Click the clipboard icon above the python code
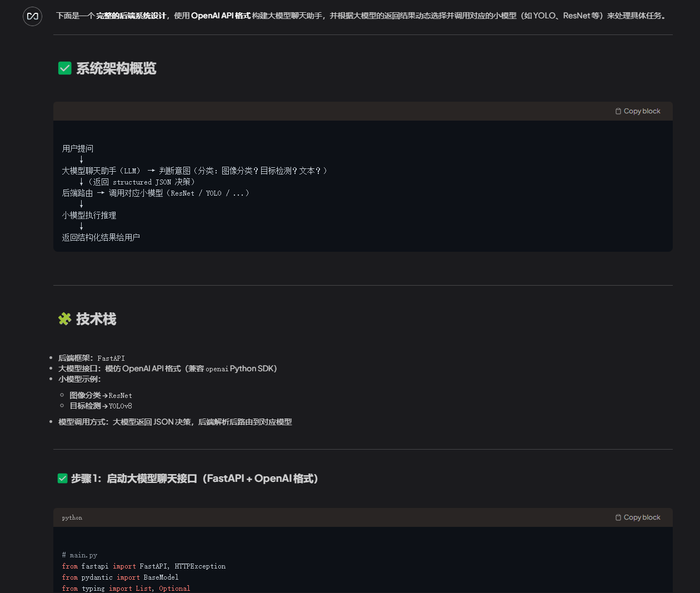 617,517
